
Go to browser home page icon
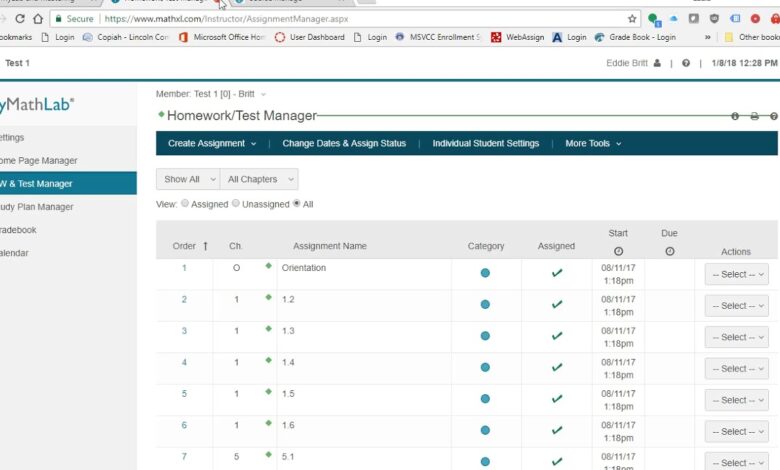[x=38, y=19]
